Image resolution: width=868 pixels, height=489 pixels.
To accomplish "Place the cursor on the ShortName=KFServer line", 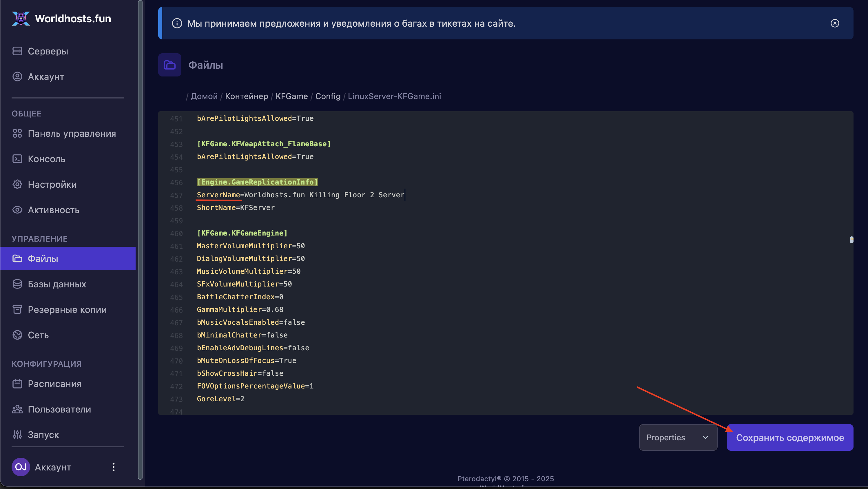I will coord(236,208).
